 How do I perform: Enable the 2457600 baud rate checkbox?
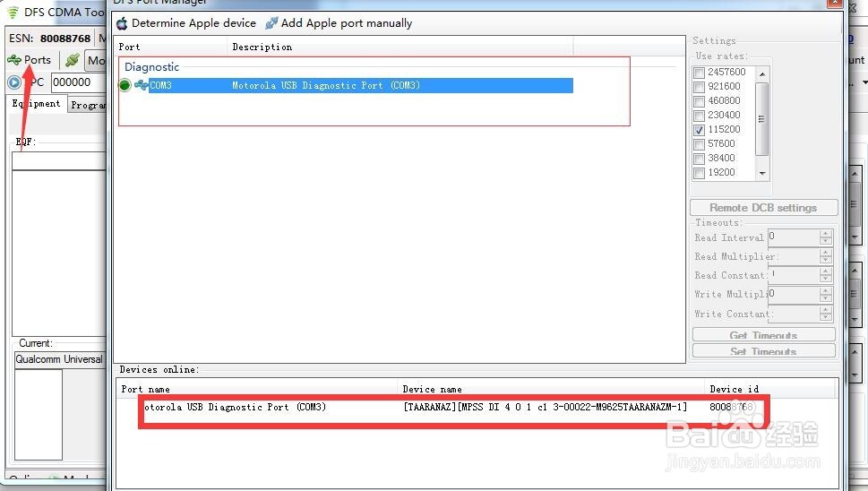700,73
